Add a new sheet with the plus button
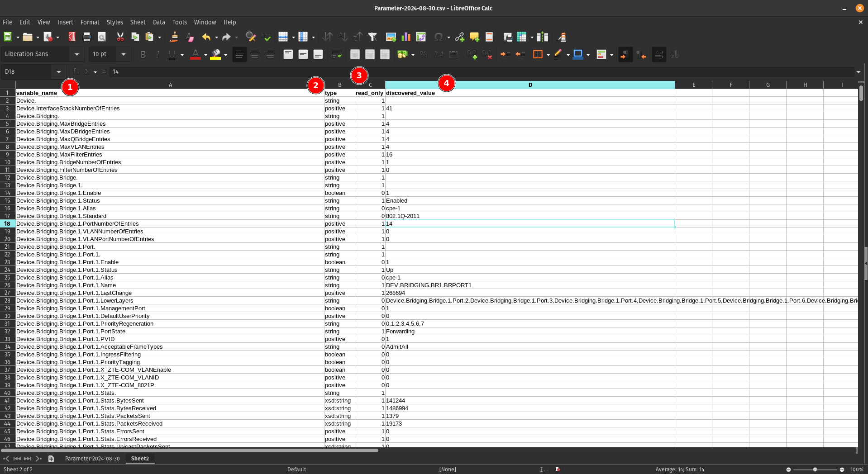The image size is (868, 474). coord(51,458)
